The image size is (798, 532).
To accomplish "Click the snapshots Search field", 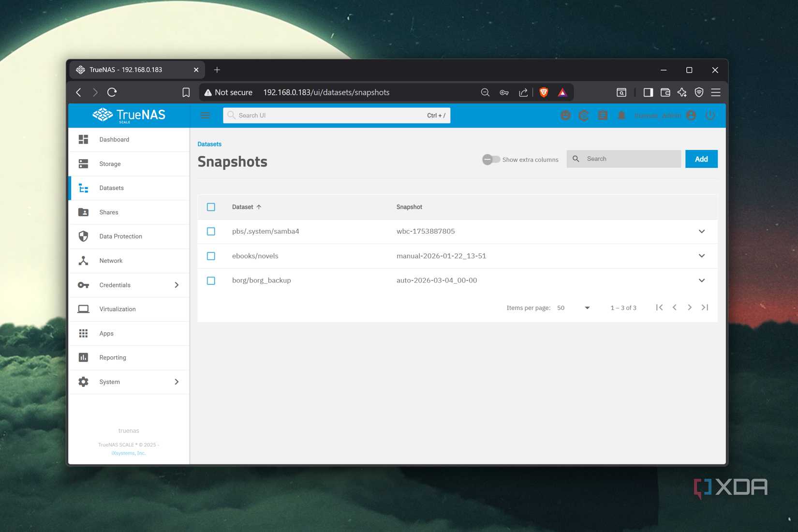I will pyautogui.click(x=624, y=159).
